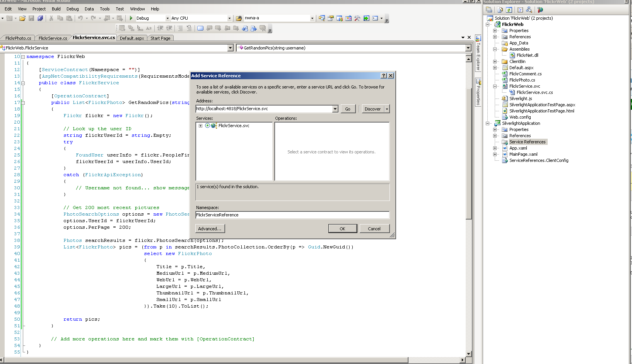Image resolution: width=632 pixels, height=364 pixels.
Task: Open the ASP.NET Configuration globe-hammer icon
Action: point(540,10)
